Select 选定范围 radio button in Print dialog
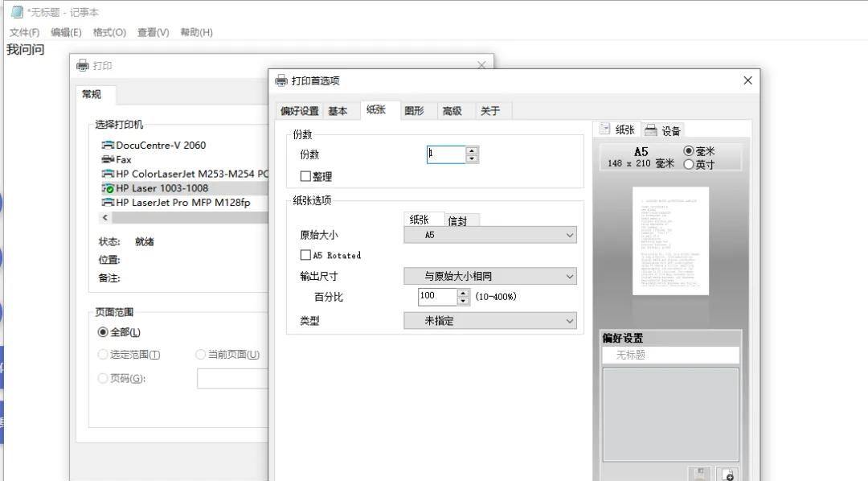 102,355
